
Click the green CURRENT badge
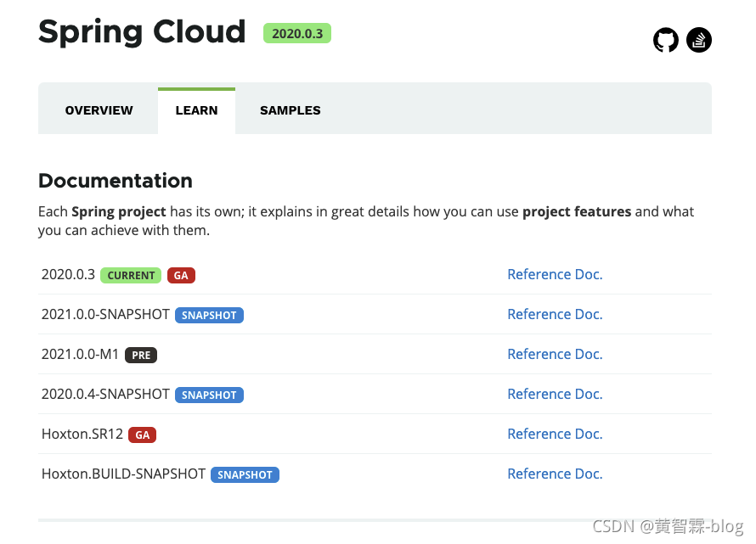131,275
